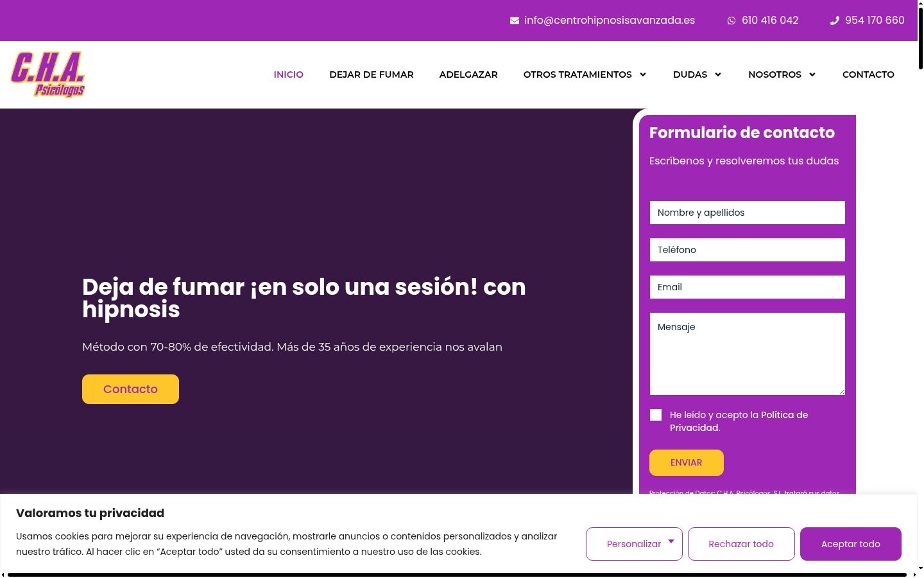
Task: Click the WhatsApp icon beside 610 416 042
Action: (x=732, y=21)
